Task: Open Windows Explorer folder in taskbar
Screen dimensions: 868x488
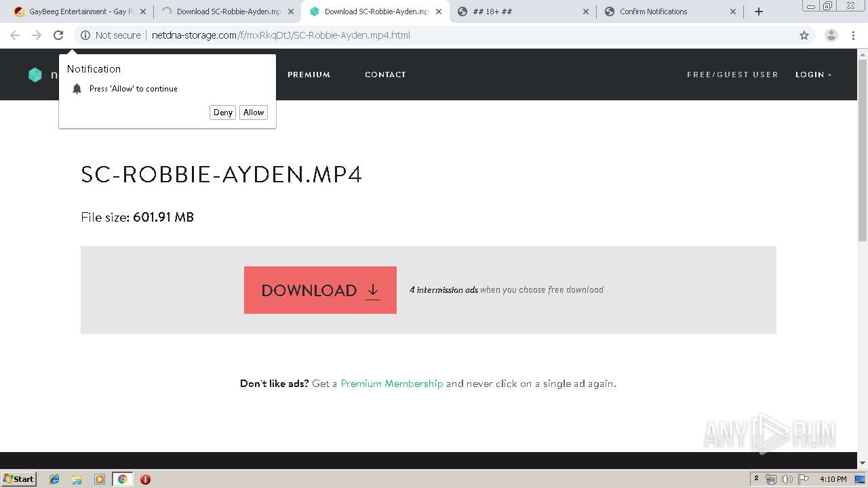Action: coord(77,479)
